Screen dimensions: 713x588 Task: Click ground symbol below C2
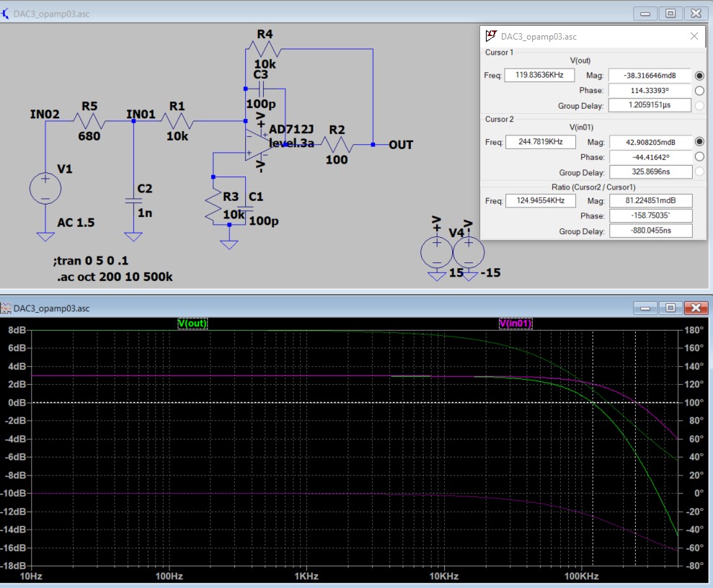pyautogui.click(x=133, y=237)
